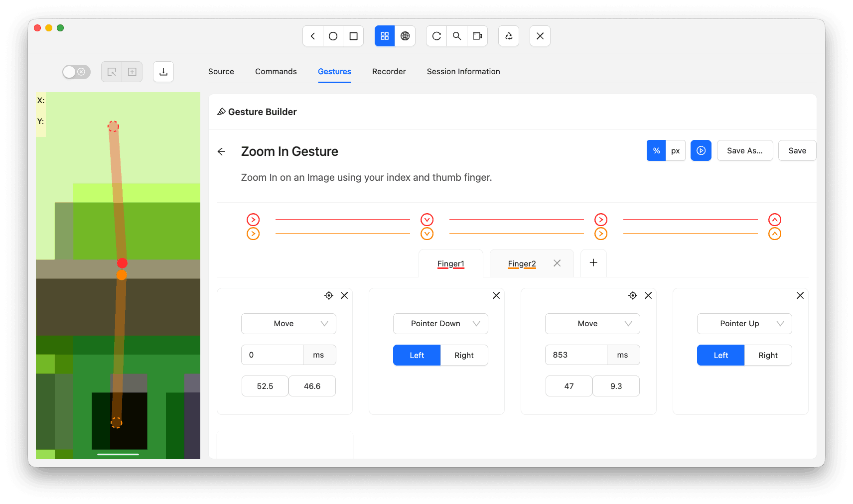Click the play gesture preview icon
Screen dimensions: 853x504
(x=701, y=150)
